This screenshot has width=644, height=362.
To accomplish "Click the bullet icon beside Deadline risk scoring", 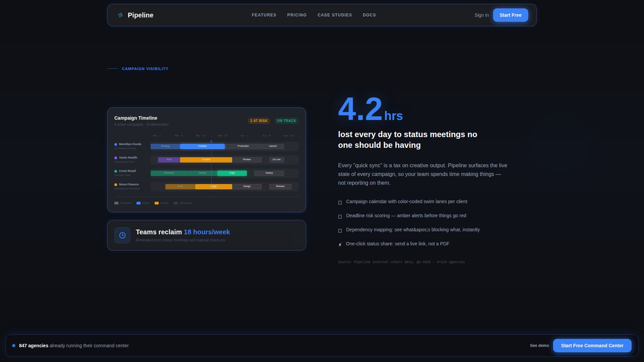I will point(340,217).
